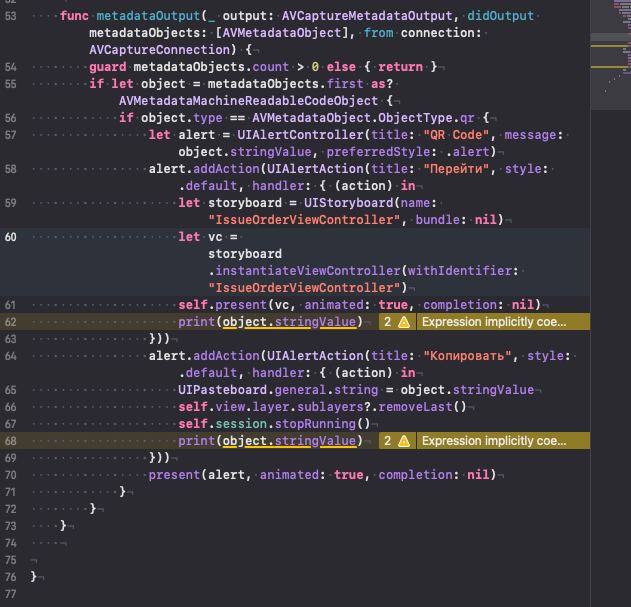Click the 'AVCaptureMetadataOutput' type
The width and height of the screenshot is (631, 607).
(367, 16)
